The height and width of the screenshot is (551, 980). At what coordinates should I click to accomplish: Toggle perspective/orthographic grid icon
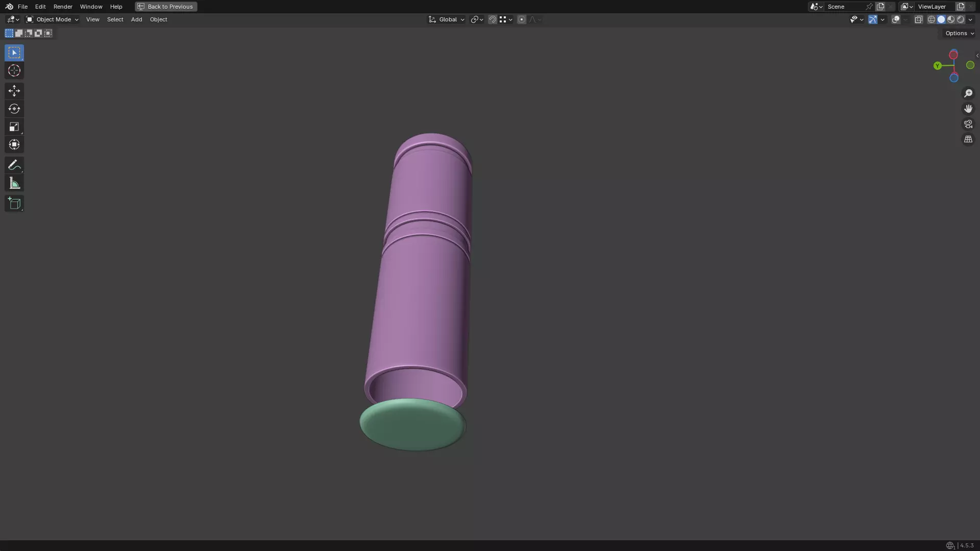968,139
